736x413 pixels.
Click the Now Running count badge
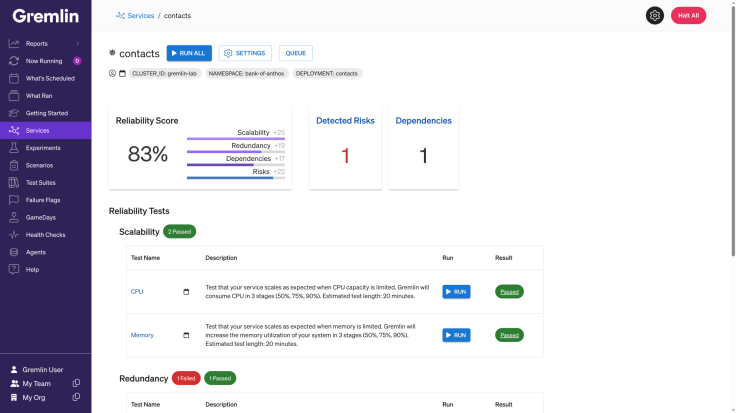pos(77,61)
